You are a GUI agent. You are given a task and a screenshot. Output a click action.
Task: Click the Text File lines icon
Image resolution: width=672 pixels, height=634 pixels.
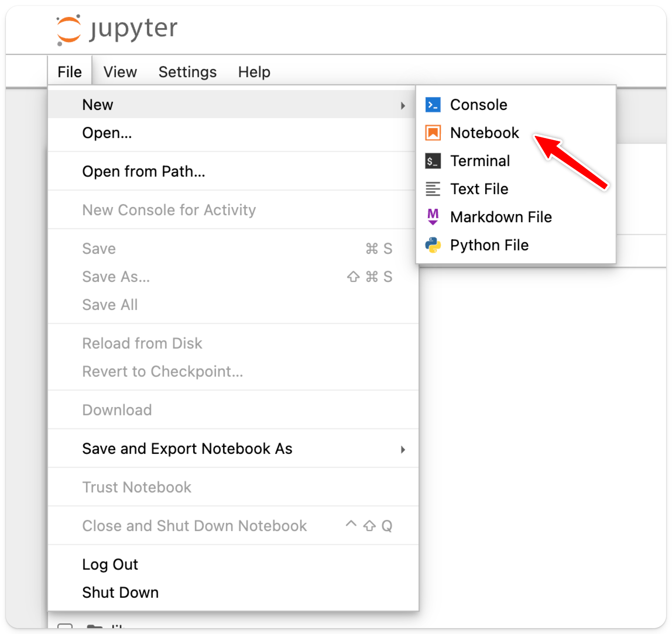433,189
